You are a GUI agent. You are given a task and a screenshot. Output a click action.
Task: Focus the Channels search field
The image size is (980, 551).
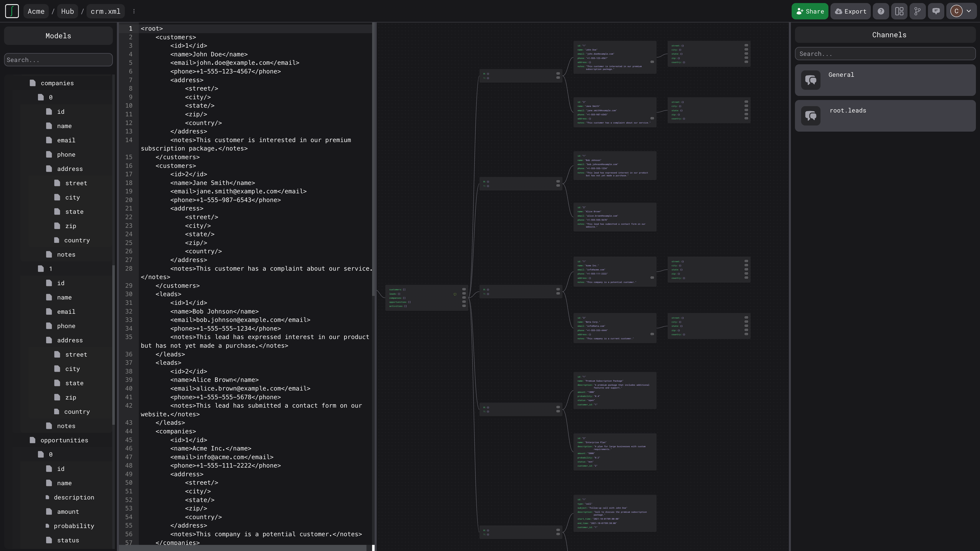[885, 54]
